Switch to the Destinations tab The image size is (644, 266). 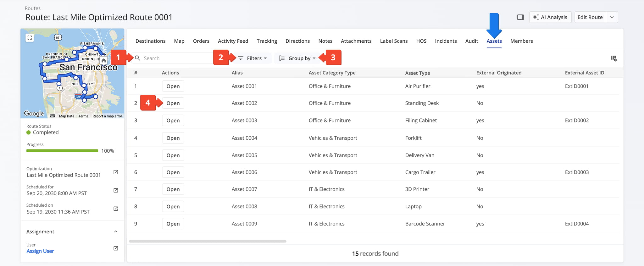tap(150, 41)
